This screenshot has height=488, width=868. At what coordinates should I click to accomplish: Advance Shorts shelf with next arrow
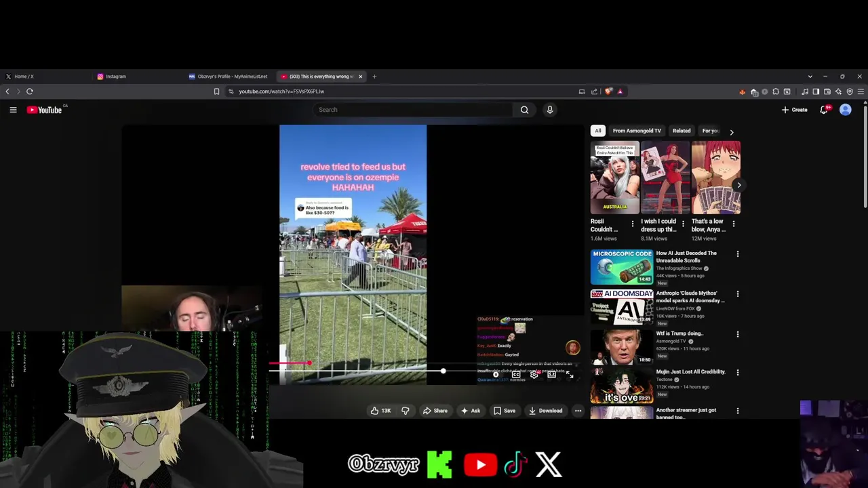coord(738,185)
